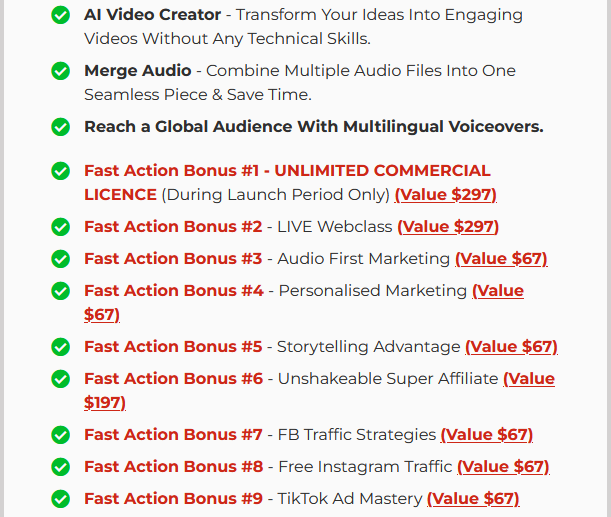The width and height of the screenshot is (611, 517).
Task: Click checkmark icon for Fast Action Bonus #1
Action: pyautogui.click(x=61, y=171)
